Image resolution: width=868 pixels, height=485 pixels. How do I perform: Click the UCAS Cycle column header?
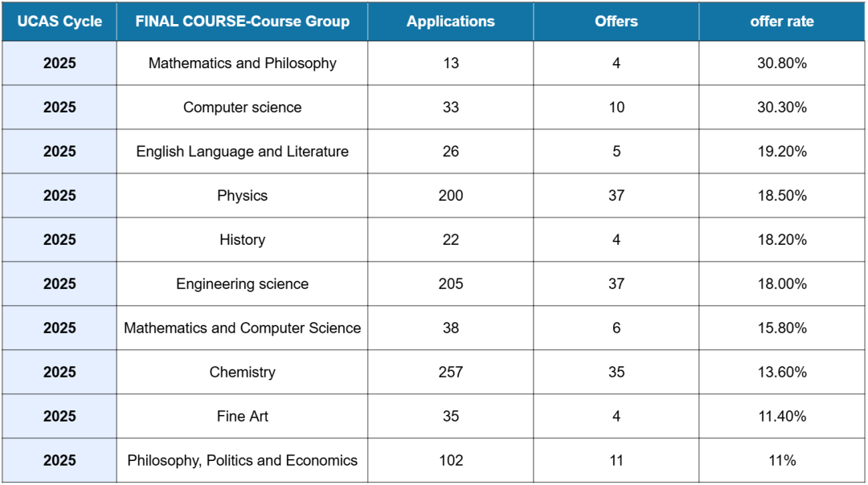pyautogui.click(x=59, y=22)
